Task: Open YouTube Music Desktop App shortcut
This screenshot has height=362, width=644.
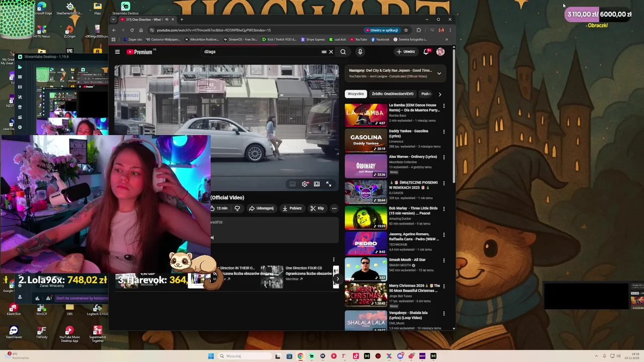Action: coord(69,333)
